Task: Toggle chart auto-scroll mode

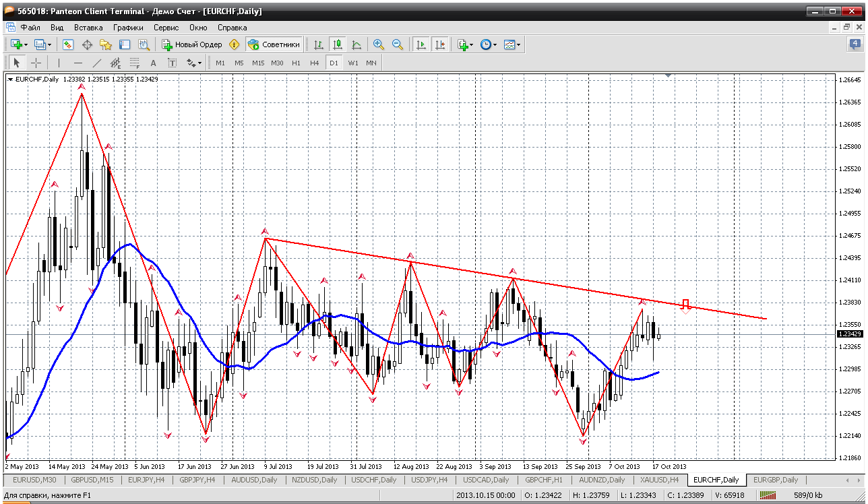Action: point(421,44)
